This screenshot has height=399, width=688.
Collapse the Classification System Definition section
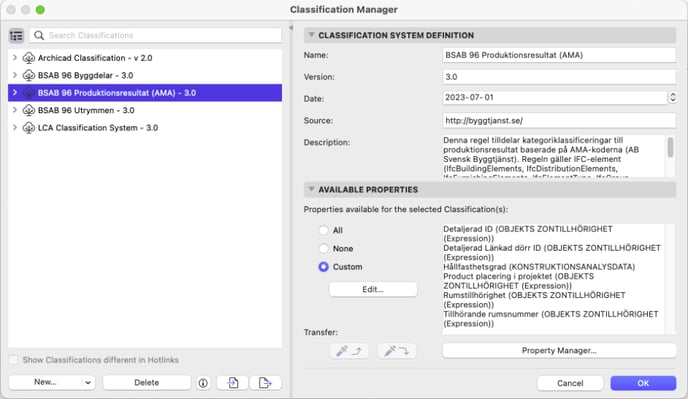tap(311, 35)
